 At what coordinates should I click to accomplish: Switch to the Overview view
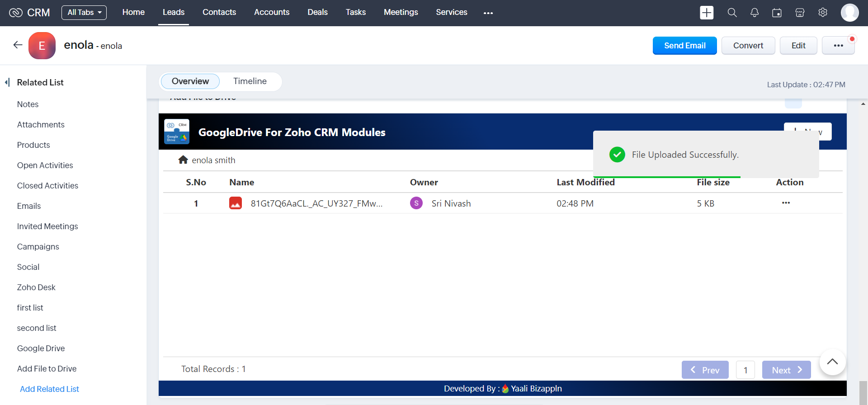tap(190, 81)
